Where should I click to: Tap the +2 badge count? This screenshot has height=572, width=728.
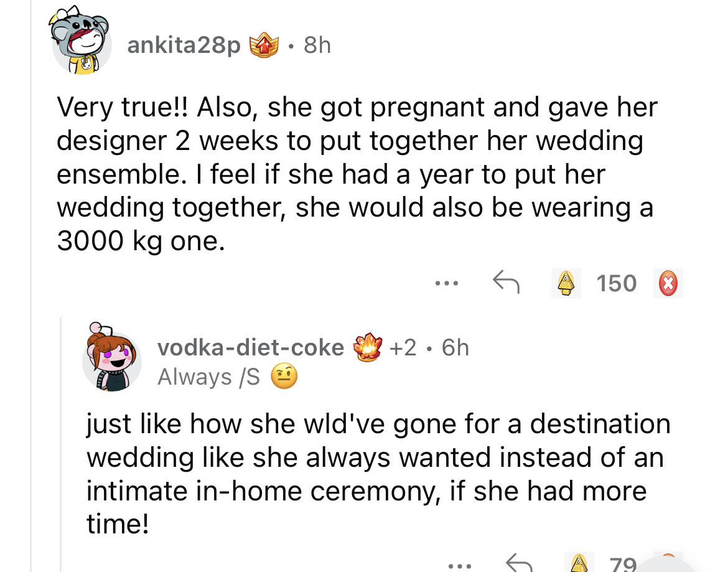(x=403, y=347)
